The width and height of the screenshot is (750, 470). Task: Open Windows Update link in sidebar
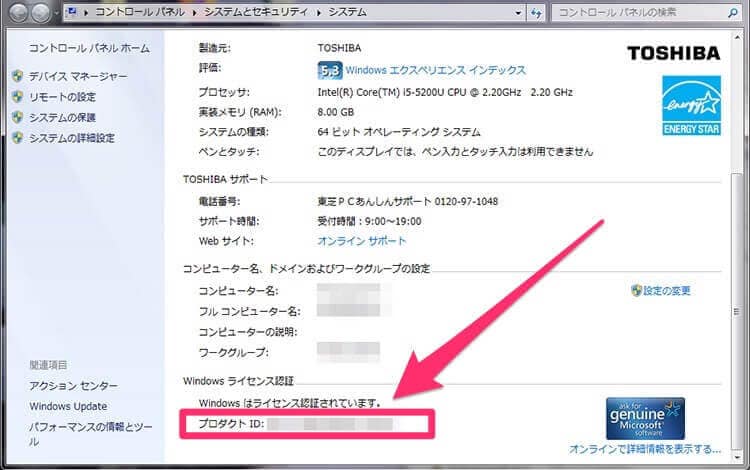tap(68, 406)
